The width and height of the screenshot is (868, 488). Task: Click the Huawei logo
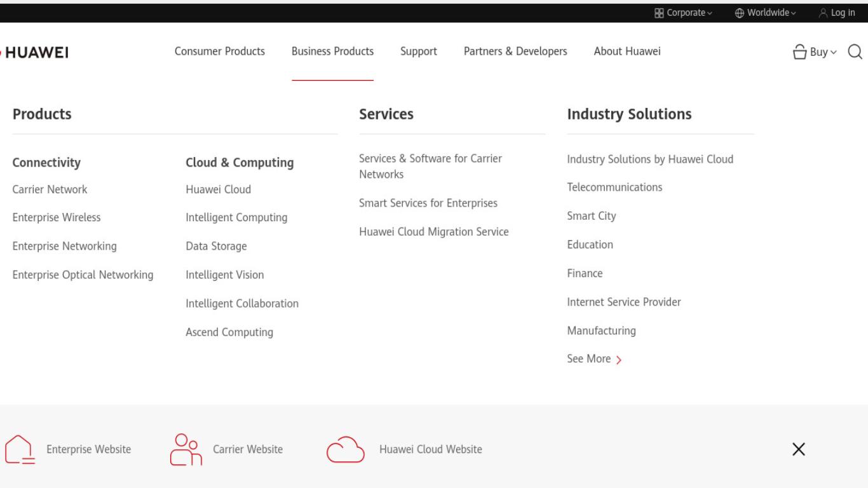[35, 52]
